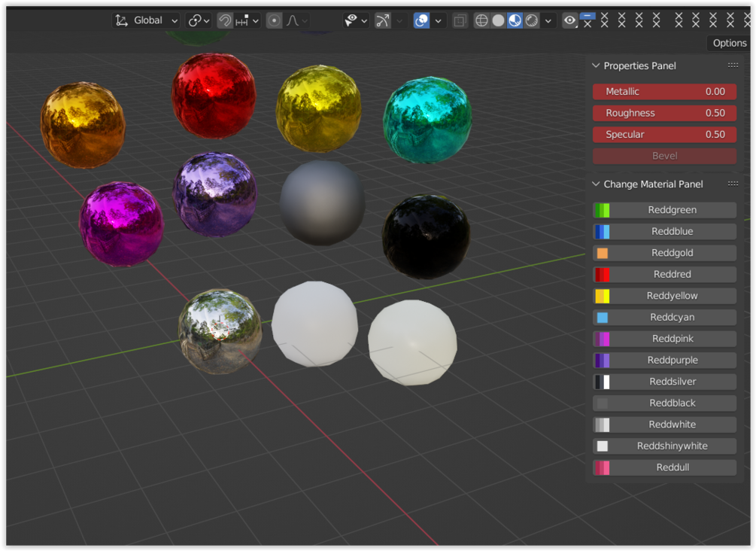756x551 pixels.
Task: Open the selectability and visibility dropdown arrow
Action: click(x=364, y=21)
